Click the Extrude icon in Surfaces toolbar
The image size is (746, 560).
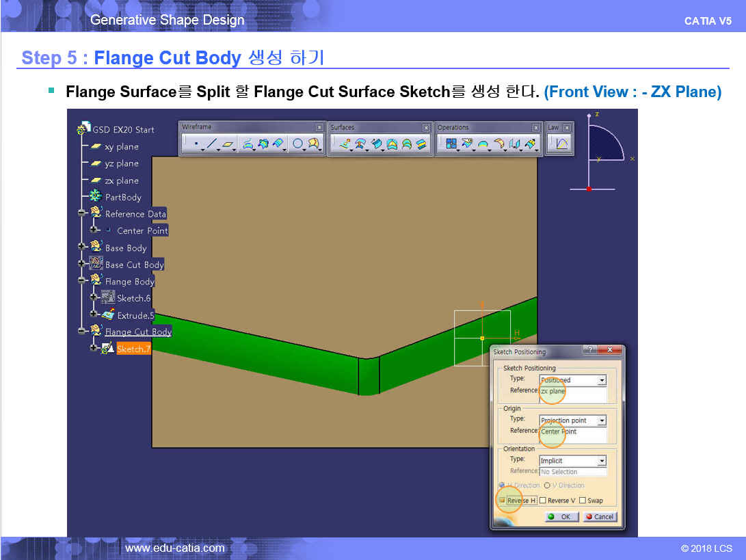[x=344, y=144]
